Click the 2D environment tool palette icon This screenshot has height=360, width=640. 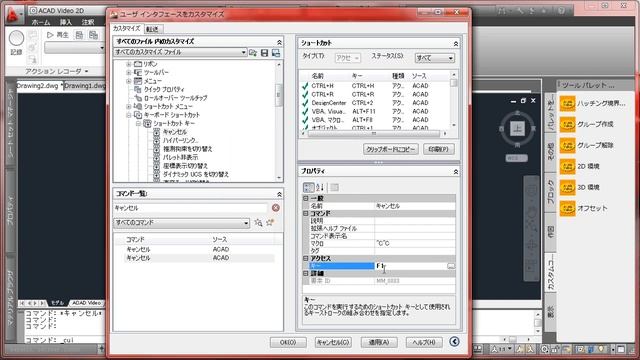567,166
